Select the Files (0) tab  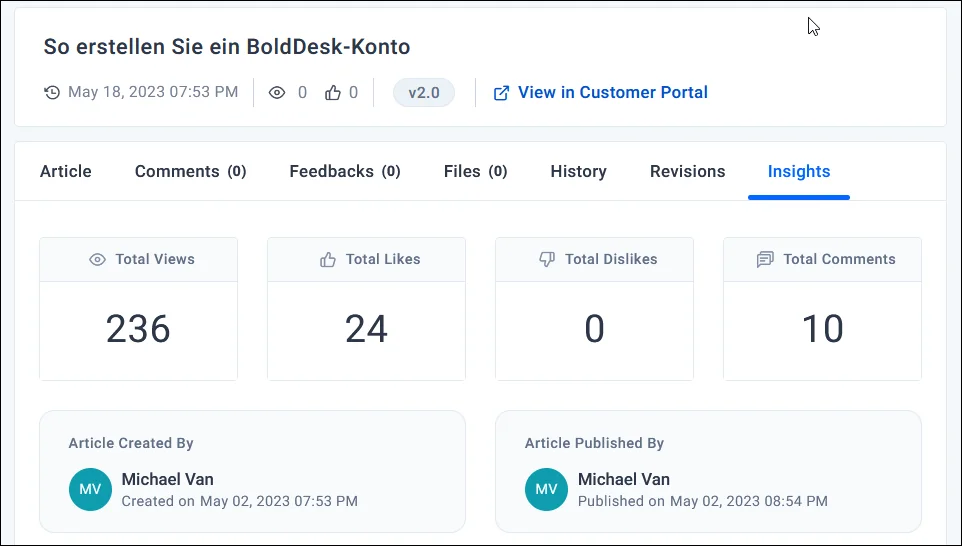click(x=475, y=171)
